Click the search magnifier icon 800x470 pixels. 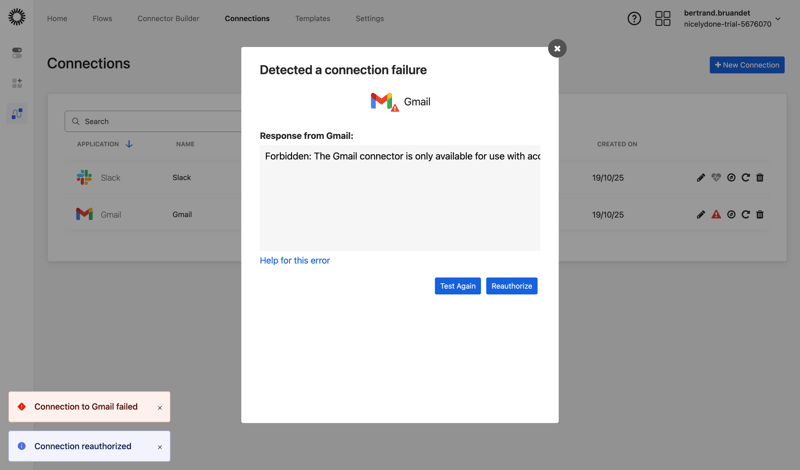76,121
